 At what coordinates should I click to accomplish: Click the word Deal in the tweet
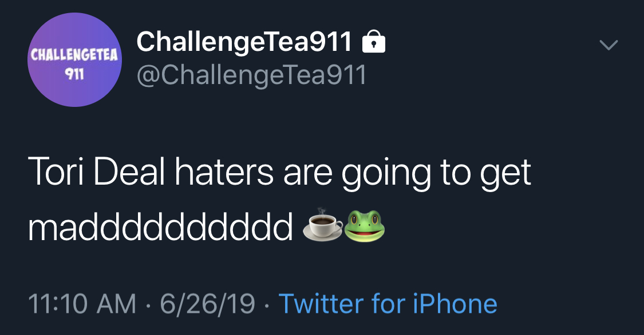(x=129, y=172)
